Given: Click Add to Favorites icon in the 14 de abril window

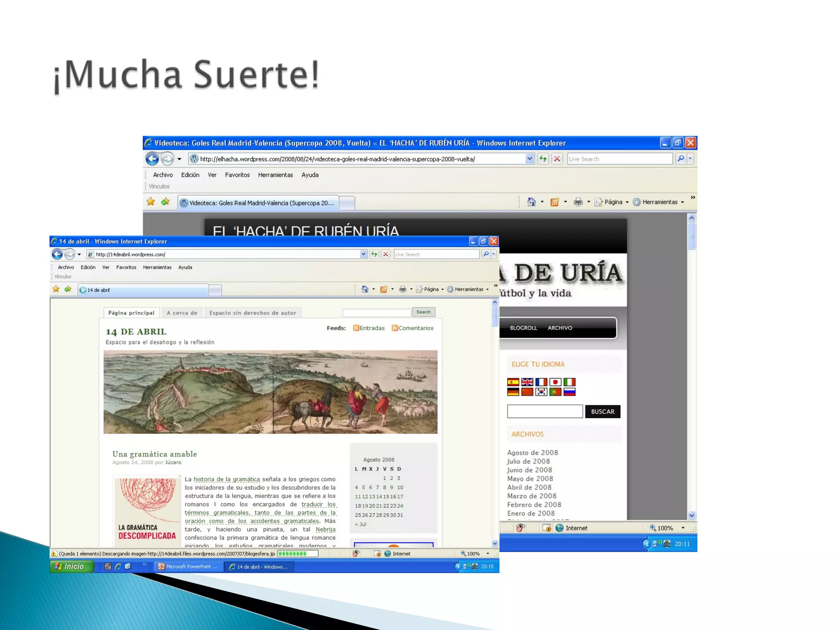Looking at the screenshot, I should [x=68, y=289].
